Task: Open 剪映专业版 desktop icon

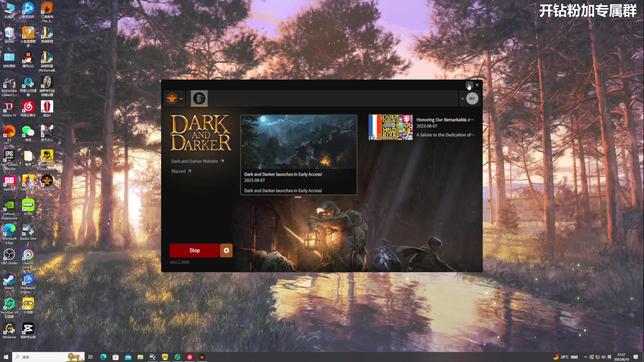Action: coord(28,331)
